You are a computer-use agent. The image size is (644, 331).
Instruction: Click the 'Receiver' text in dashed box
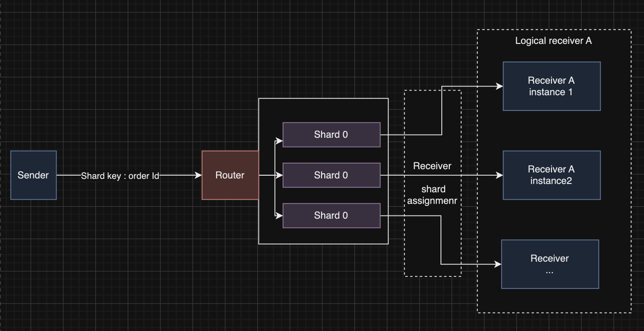(x=432, y=166)
